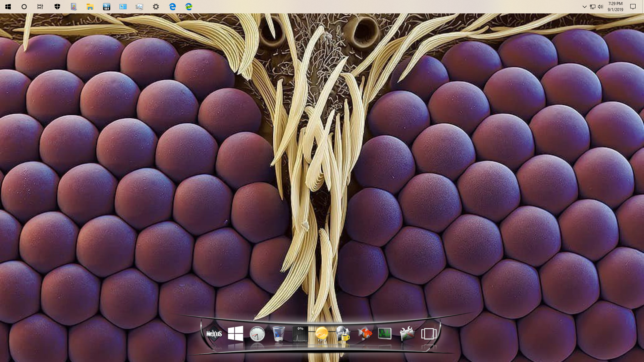Click the CPU usage meter widget
The width and height of the screenshot is (644, 362).
300,334
